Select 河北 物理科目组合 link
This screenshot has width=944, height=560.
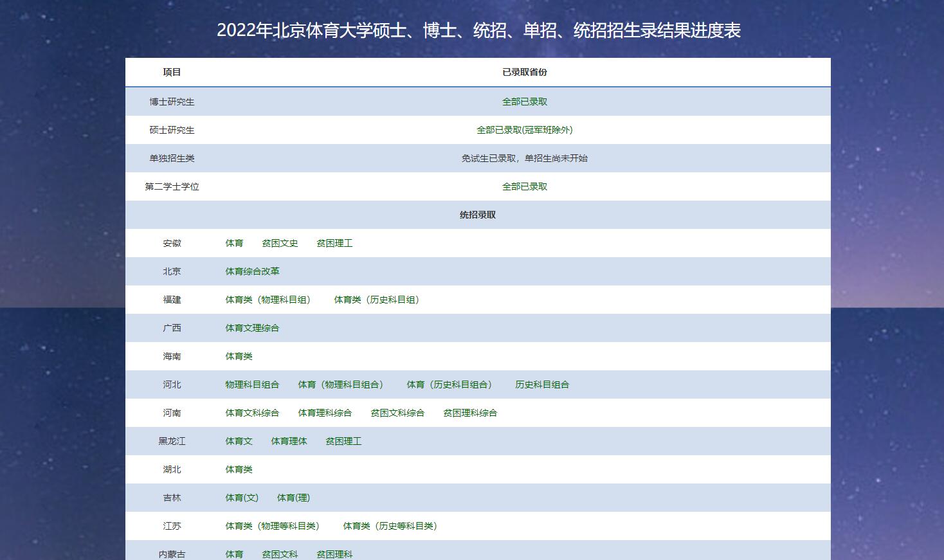click(x=252, y=384)
